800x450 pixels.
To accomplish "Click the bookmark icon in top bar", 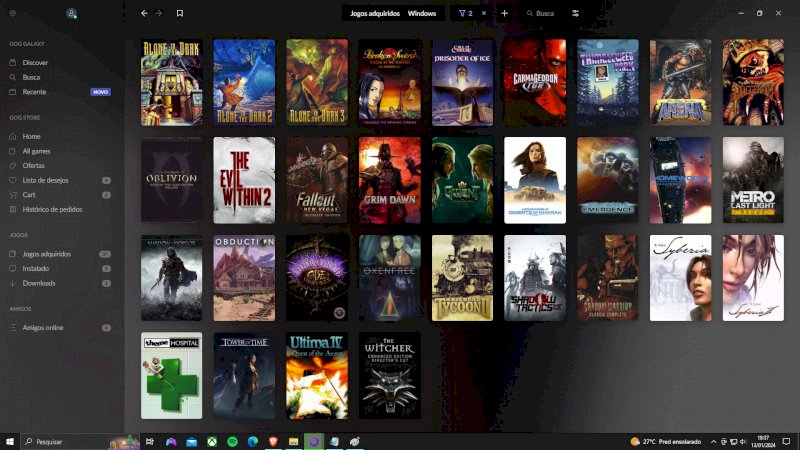I will click(180, 13).
